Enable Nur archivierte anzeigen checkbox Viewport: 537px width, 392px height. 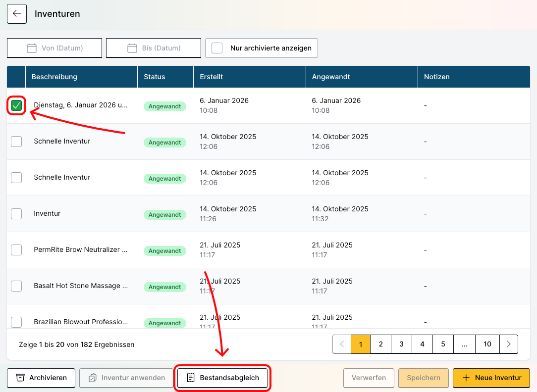(x=217, y=48)
